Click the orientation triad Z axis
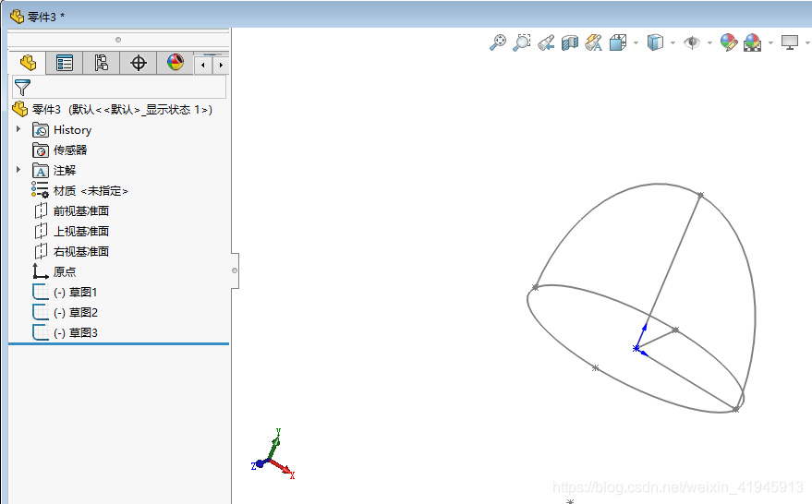Image resolution: width=812 pixels, height=504 pixels. coord(258,464)
